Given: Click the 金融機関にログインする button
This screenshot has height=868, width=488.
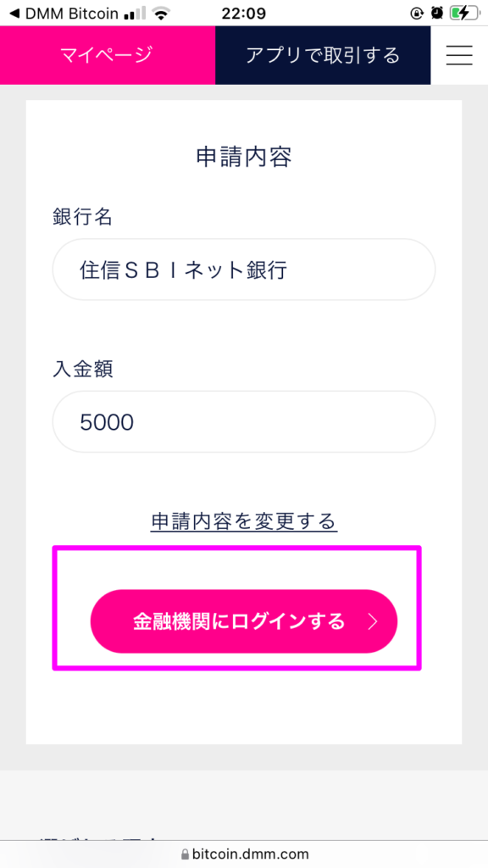Looking at the screenshot, I should pyautogui.click(x=244, y=621).
